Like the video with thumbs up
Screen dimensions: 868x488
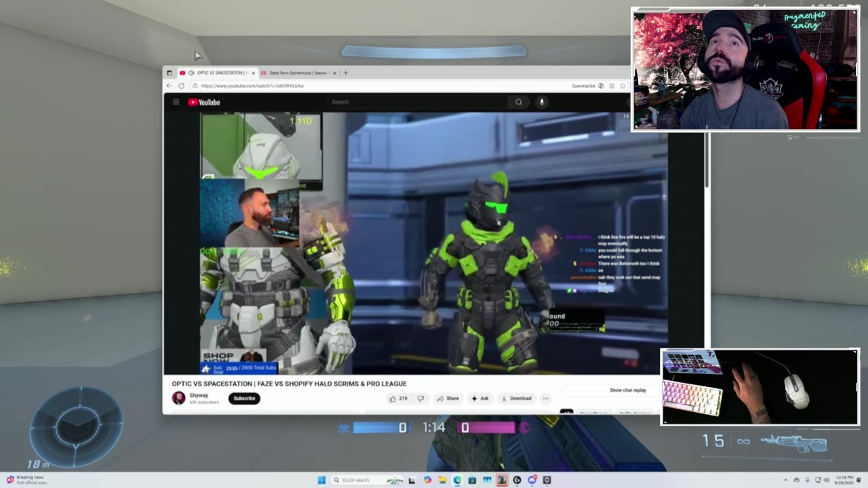(398, 399)
